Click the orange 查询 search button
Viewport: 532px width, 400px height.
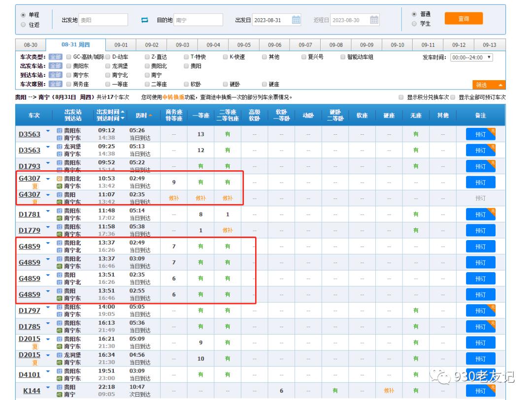point(463,19)
